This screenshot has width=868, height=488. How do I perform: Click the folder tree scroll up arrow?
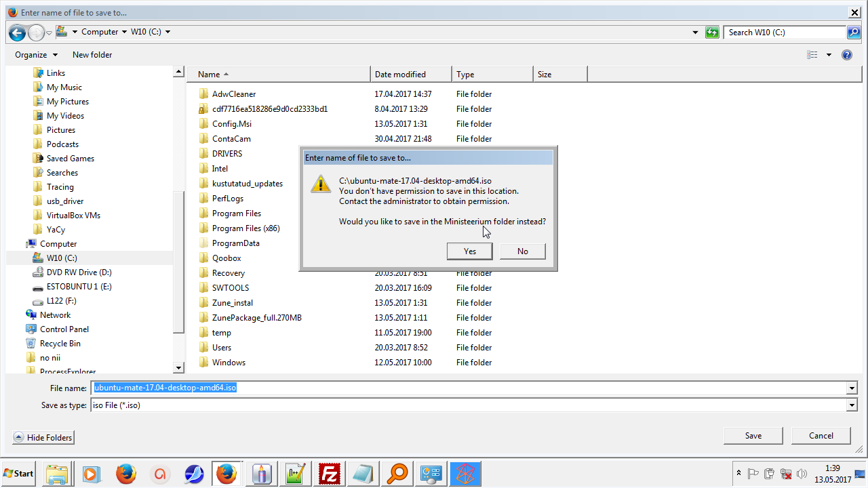click(179, 72)
